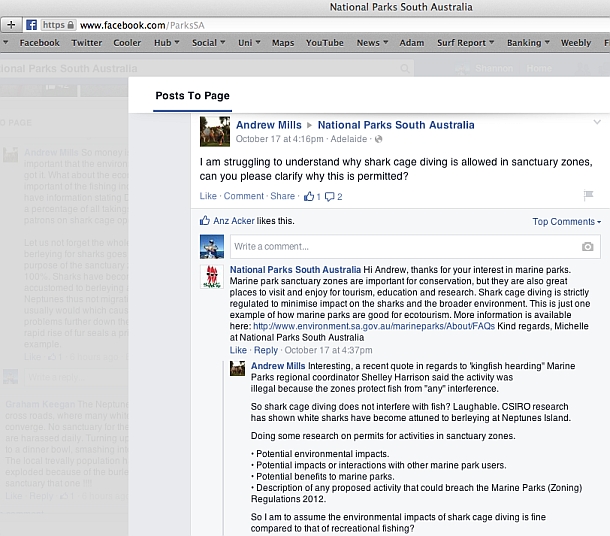Share Andrew Mills' post
The height and width of the screenshot is (536, 610).
282,196
